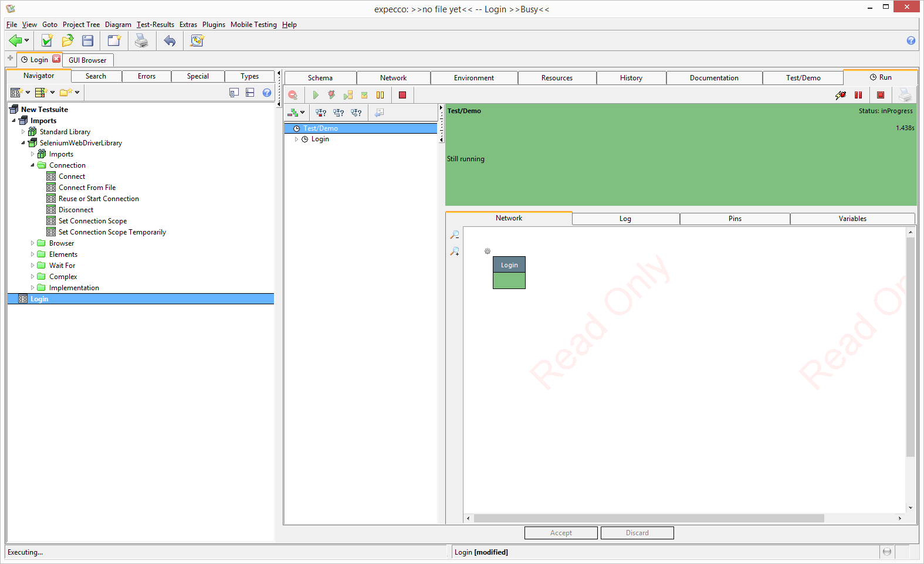Click the Save testsuite floppy disk icon

(x=88, y=40)
